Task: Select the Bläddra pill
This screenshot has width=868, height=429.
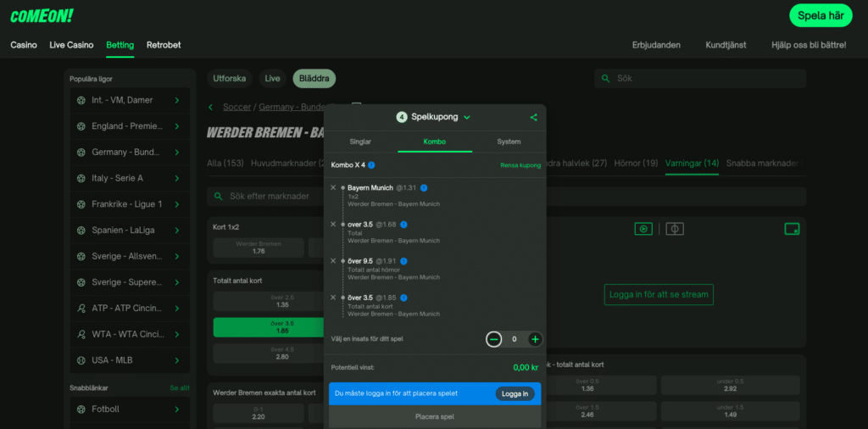Action: [314, 79]
